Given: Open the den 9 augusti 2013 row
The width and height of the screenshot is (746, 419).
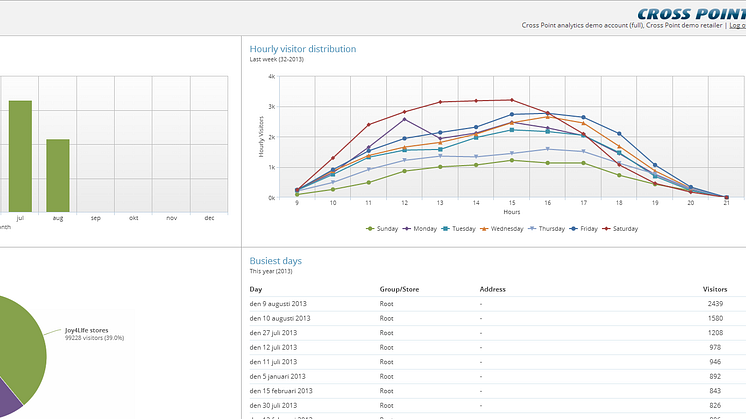Looking at the screenshot, I should pyautogui.click(x=498, y=304).
